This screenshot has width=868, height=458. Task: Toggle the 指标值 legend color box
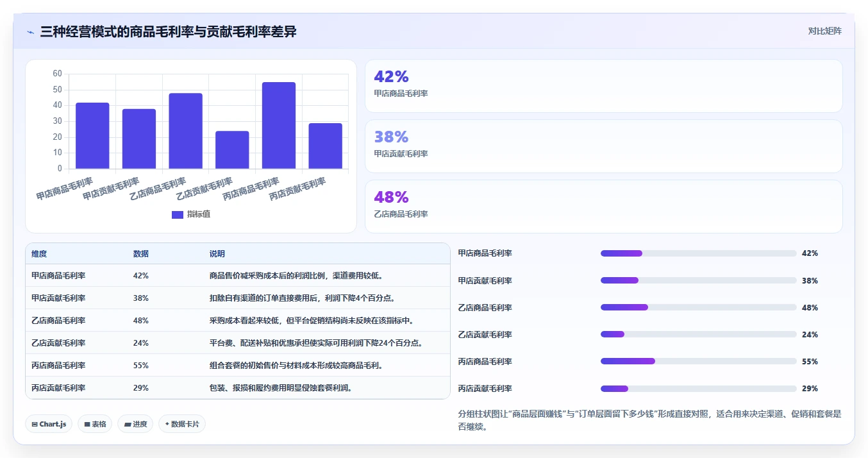(x=178, y=214)
